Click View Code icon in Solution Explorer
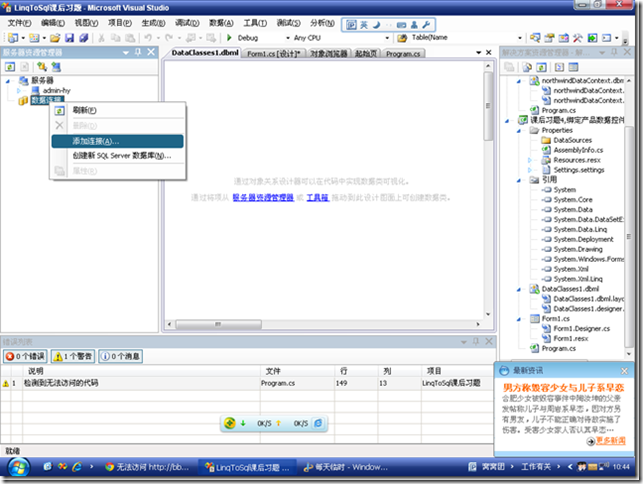The width and height of the screenshot is (643, 484). (559, 67)
